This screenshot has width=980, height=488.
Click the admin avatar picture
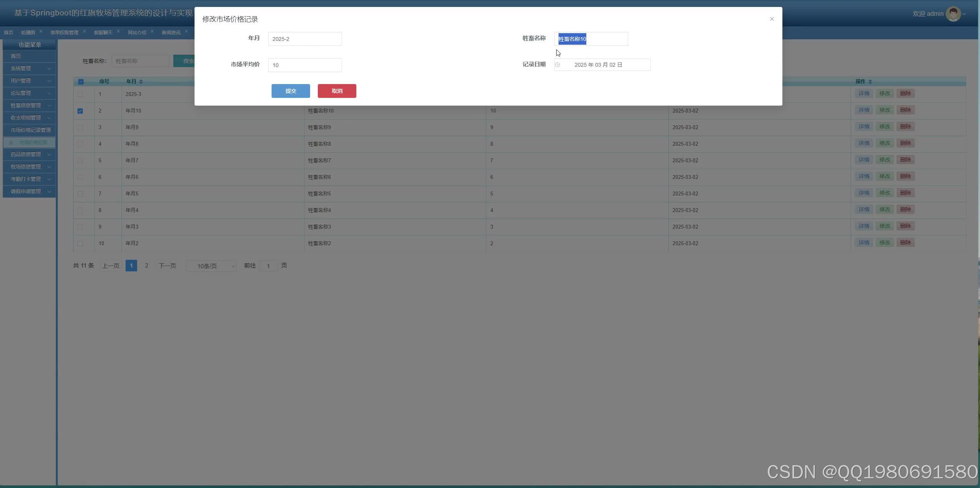point(953,14)
